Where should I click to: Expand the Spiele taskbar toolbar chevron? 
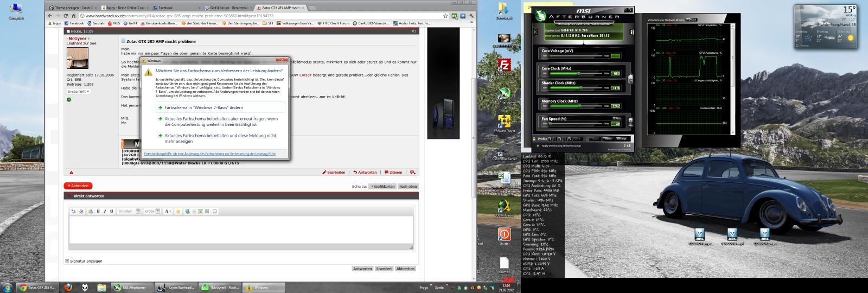pos(447,285)
